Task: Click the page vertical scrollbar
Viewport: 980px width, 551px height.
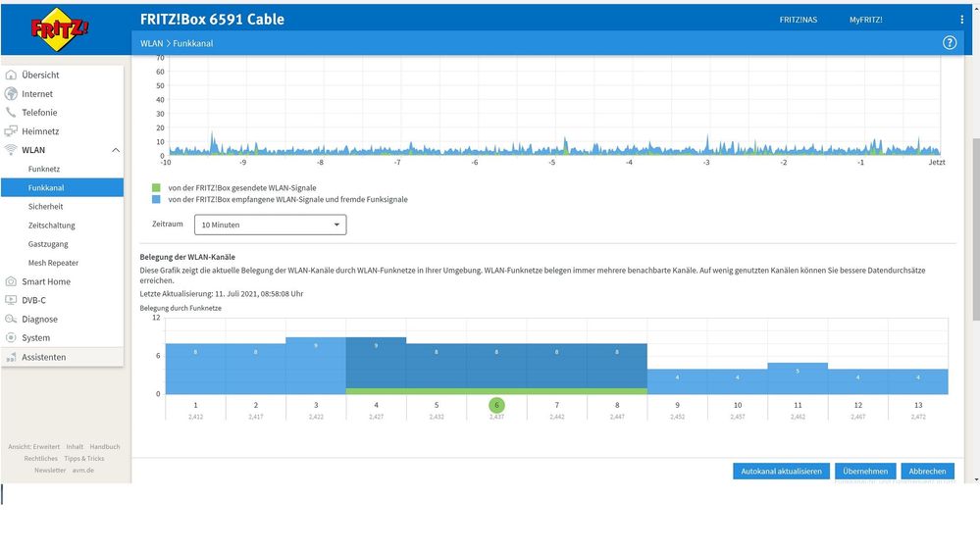Action: tap(974, 225)
